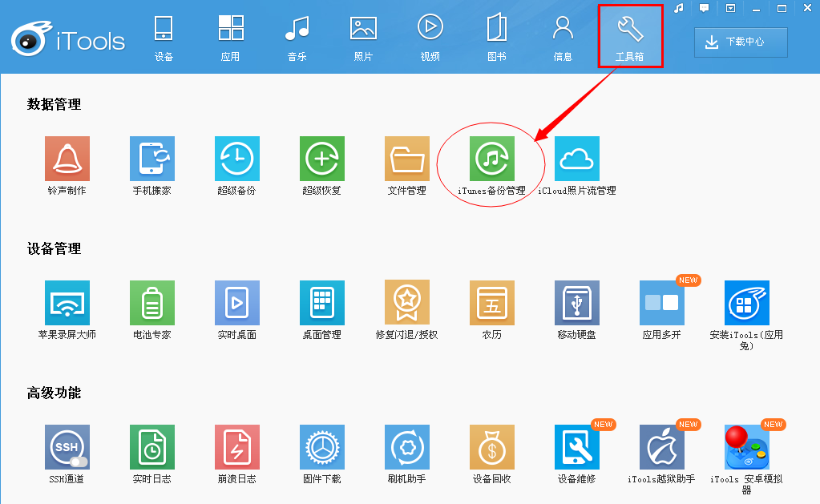This screenshot has height=504, width=820.
Task: Open the 下载中心 download center
Action: click(741, 42)
